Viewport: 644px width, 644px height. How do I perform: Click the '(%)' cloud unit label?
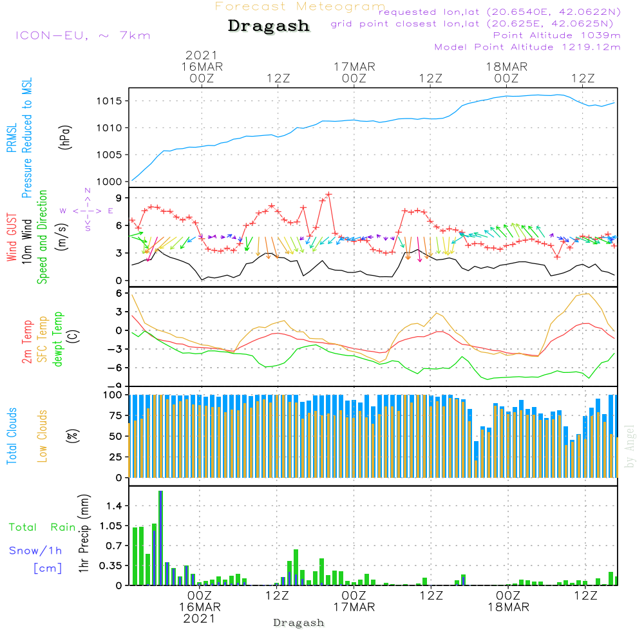click(x=72, y=436)
